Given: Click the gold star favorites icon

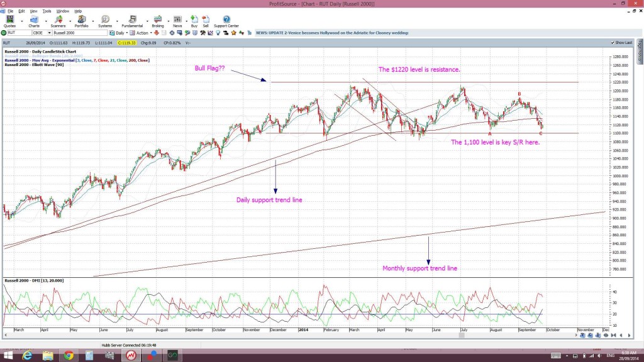Looking at the screenshot, I should [233, 33].
